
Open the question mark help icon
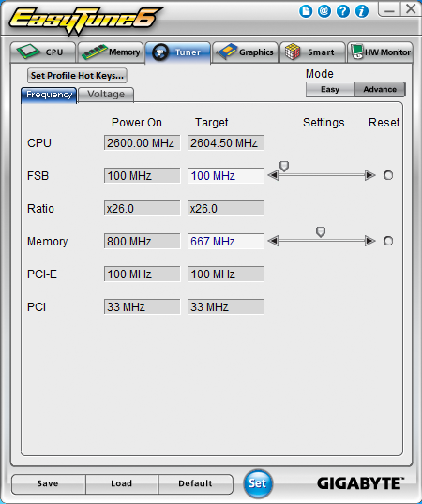click(x=343, y=11)
